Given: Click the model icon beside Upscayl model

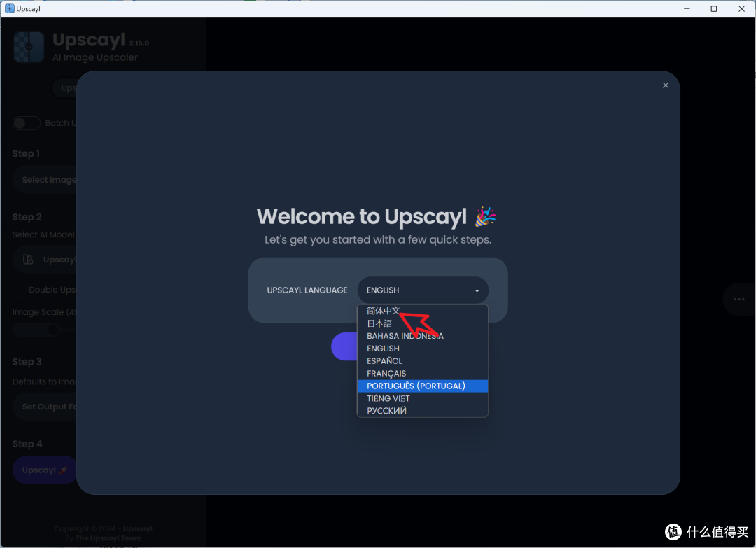Looking at the screenshot, I should click(x=29, y=260).
